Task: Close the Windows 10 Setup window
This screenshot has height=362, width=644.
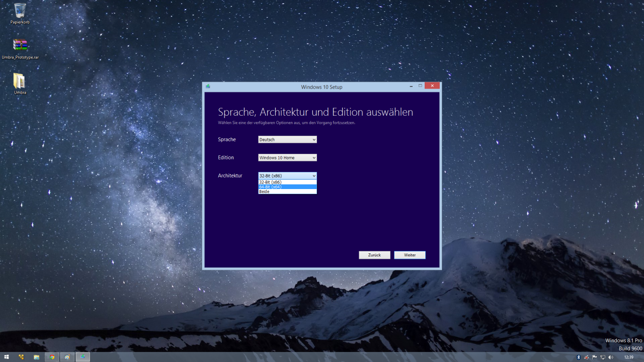Action: (432, 86)
